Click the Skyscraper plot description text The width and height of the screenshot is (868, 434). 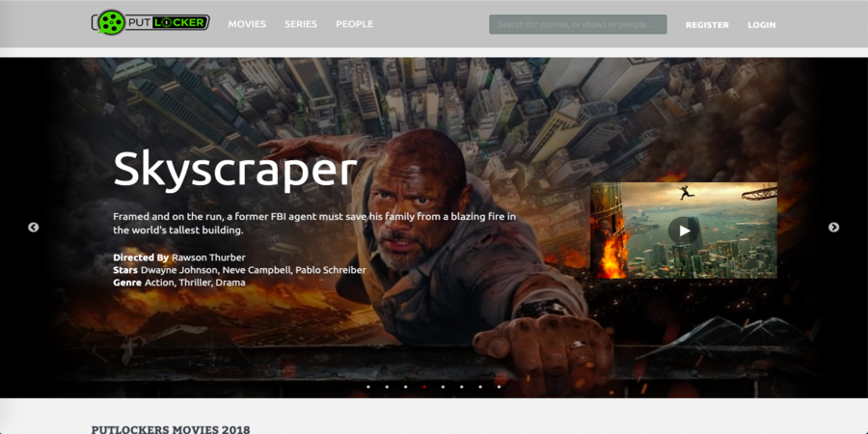314,223
